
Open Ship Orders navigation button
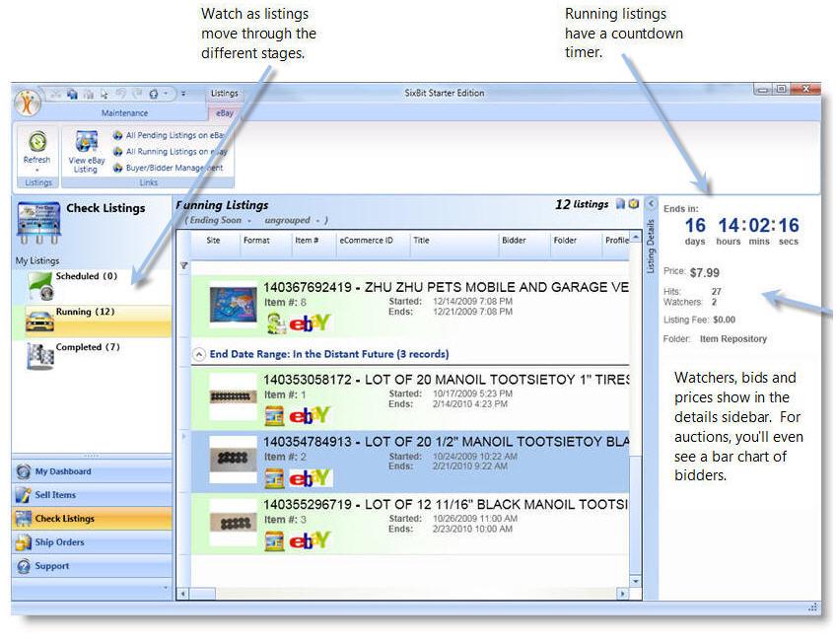(x=92, y=542)
